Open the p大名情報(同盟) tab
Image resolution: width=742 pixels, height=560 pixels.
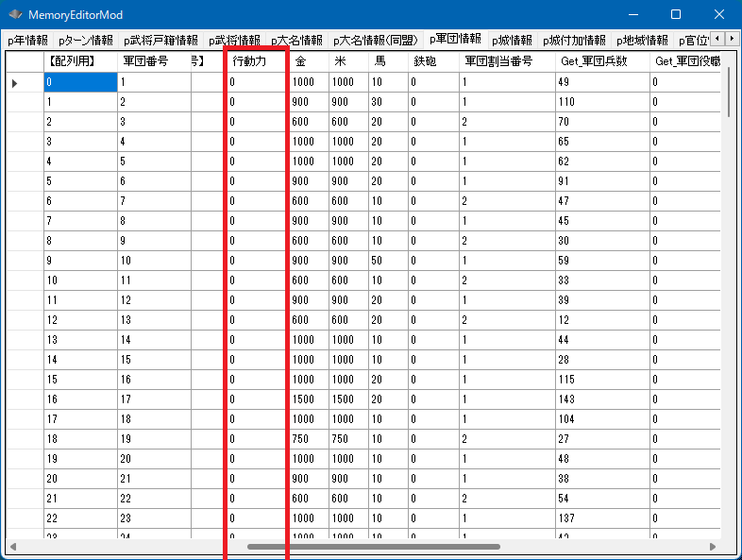pos(376,41)
